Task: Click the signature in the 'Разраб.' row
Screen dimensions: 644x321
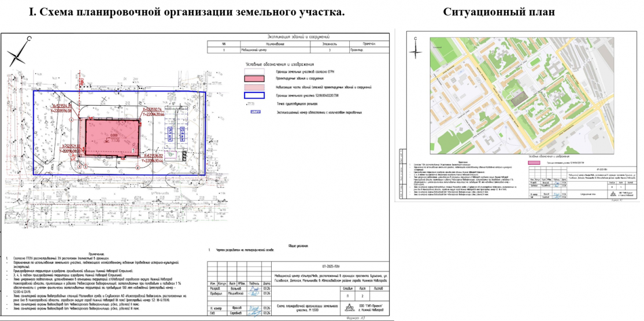Action: click(254, 289)
